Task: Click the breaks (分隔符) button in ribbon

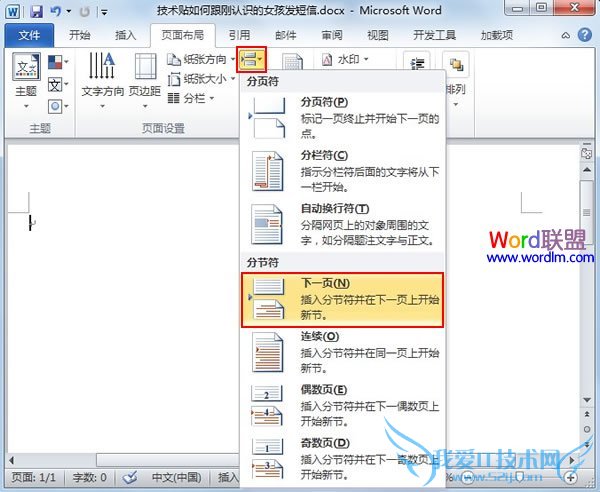Action: (251, 59)
